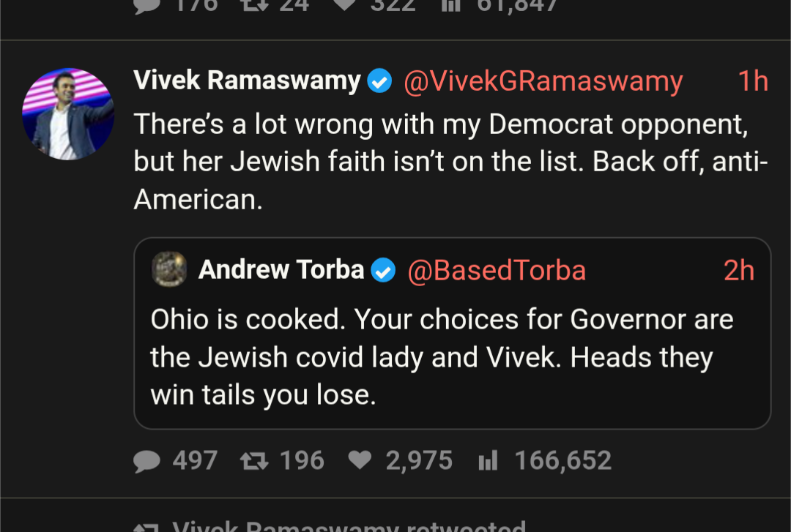791x532 pixels.
Task: Click the 166,652 views count
Action: (562, 461)
